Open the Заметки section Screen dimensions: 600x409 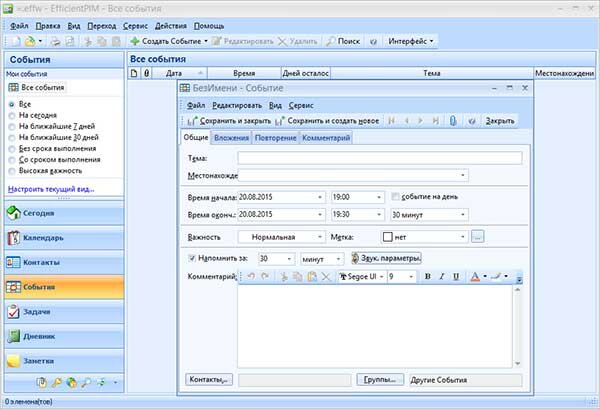click(64, 361)
